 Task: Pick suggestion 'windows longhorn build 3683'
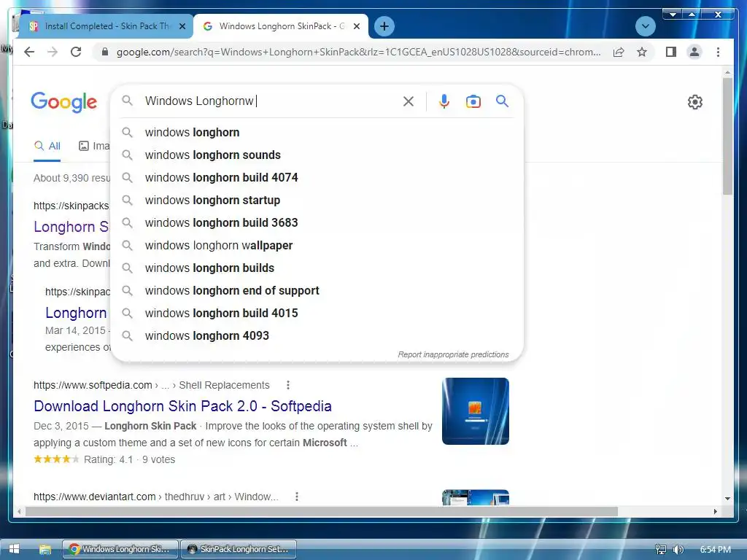click(x=317, y=223)
